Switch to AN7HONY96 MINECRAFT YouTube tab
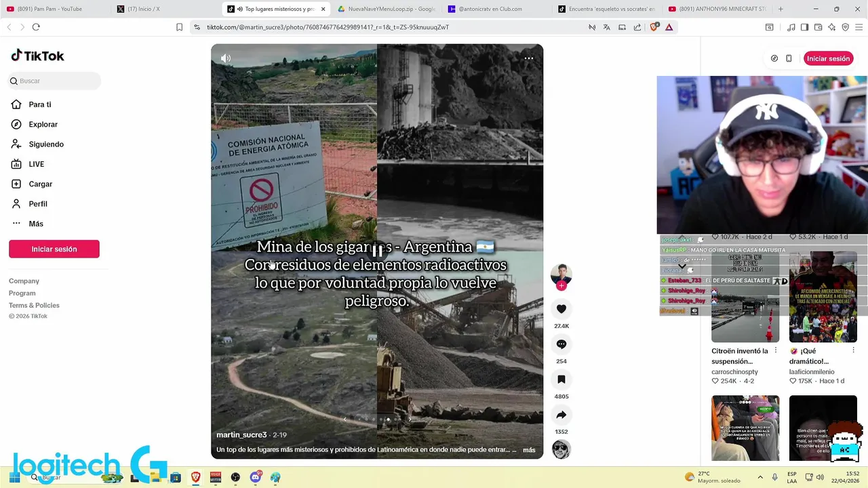This screenshot has width=868, height=488. (717, 9)
